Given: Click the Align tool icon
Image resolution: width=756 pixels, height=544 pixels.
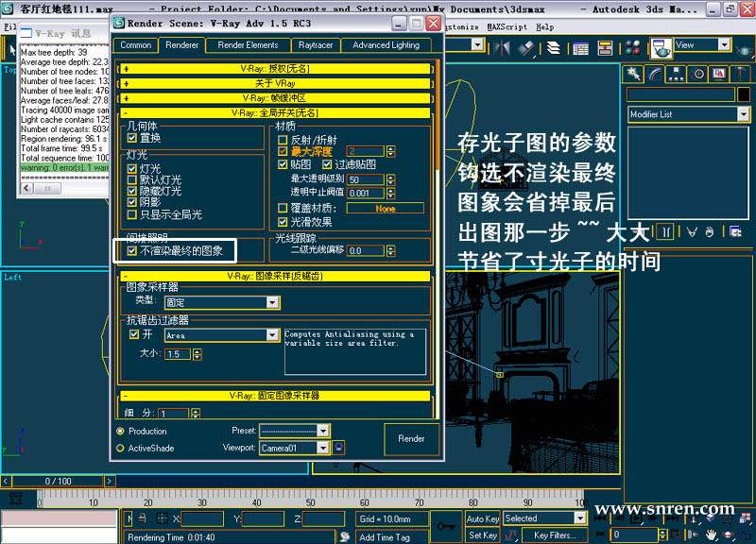Looking at the screenshot, I should [527, 48].
